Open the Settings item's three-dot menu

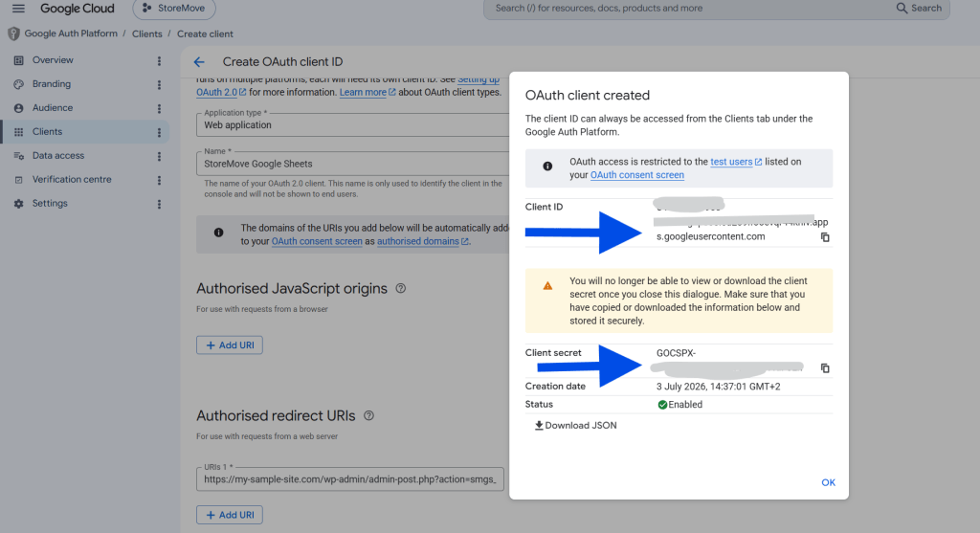[159, 204]
